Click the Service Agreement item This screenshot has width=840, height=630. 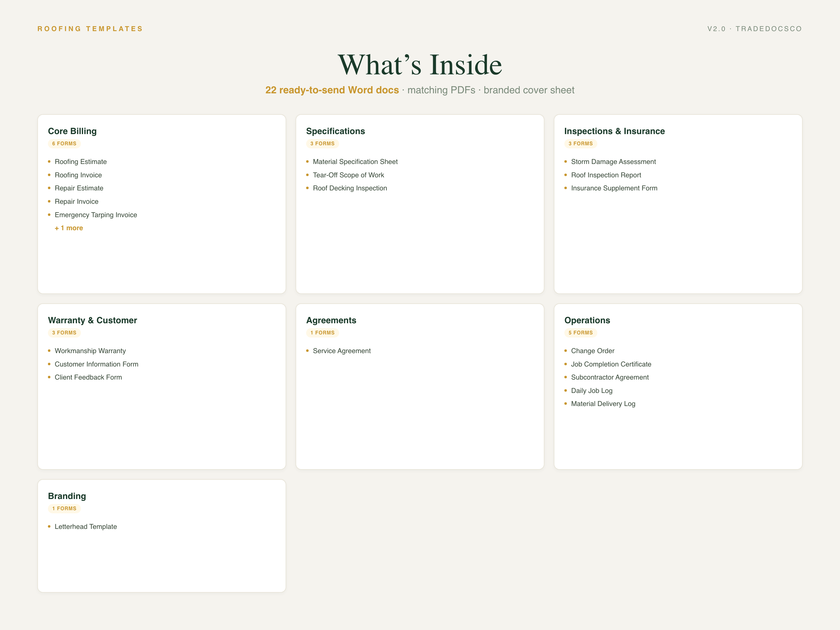tap(342, 351)
